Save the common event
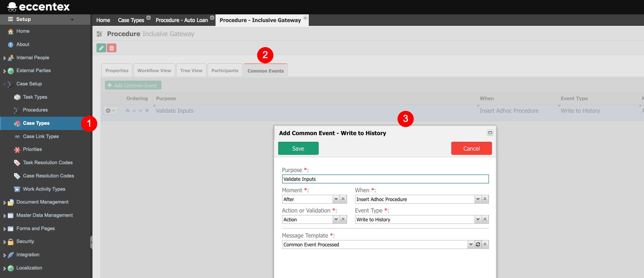Image resolution: width=644 pixels, height=278 pixels. tap(298, 148)
